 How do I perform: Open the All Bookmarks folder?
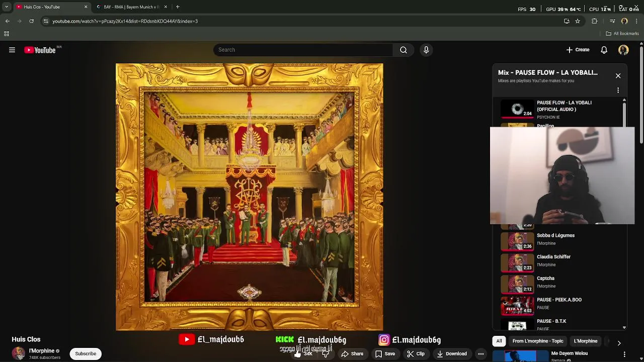[x=622, y=34]
